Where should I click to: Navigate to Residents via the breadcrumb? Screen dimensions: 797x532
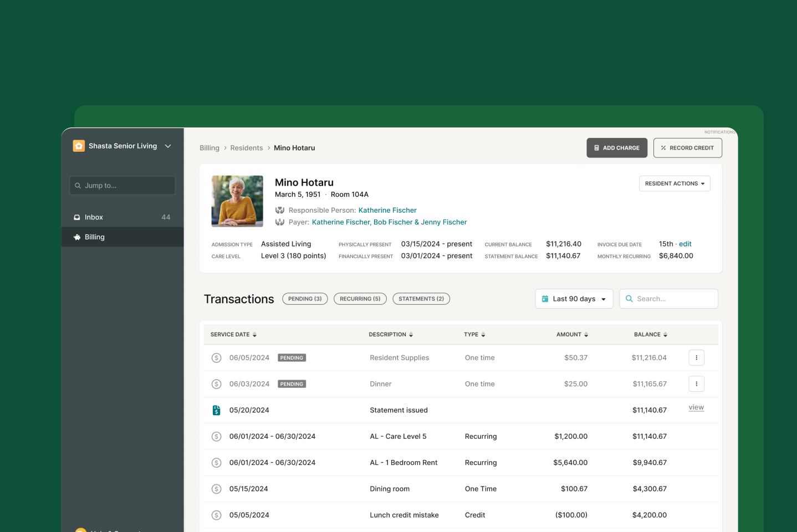247,147
